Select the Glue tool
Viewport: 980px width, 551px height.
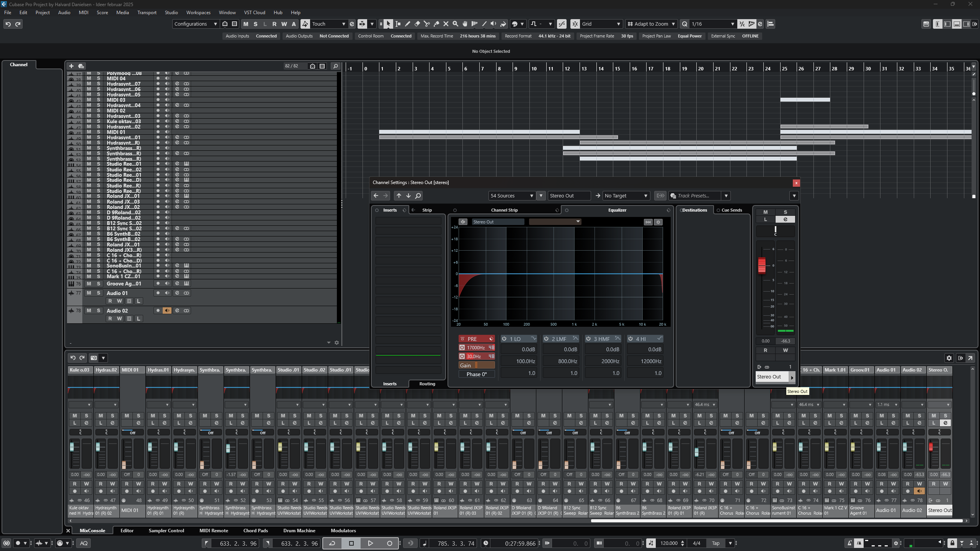[436, 24]
